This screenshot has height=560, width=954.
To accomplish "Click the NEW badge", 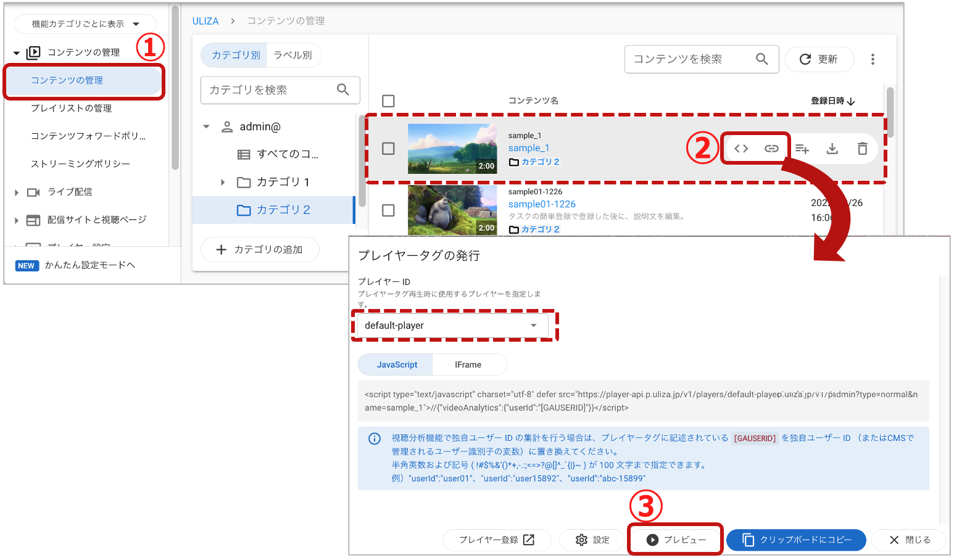I will click(x=27, y=266).
